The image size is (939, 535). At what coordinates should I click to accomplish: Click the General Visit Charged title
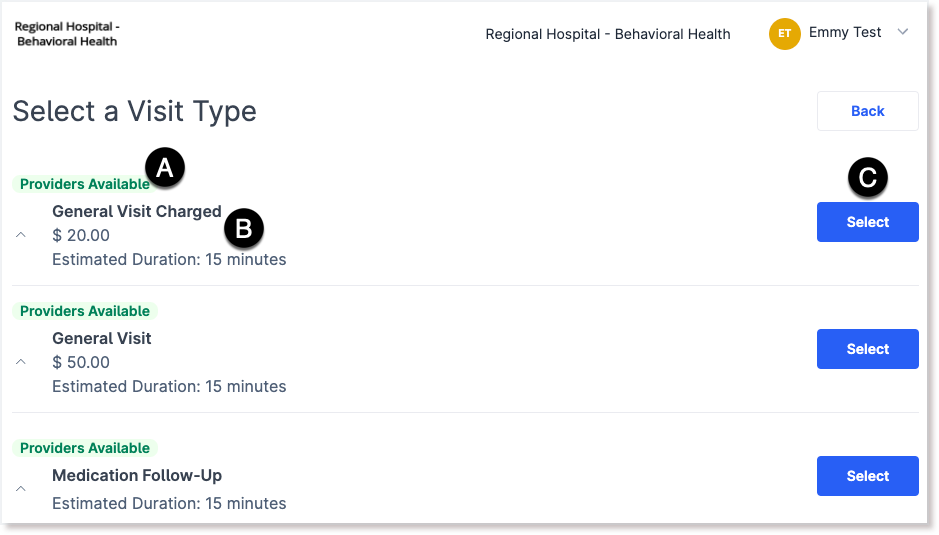coord(137,211)
